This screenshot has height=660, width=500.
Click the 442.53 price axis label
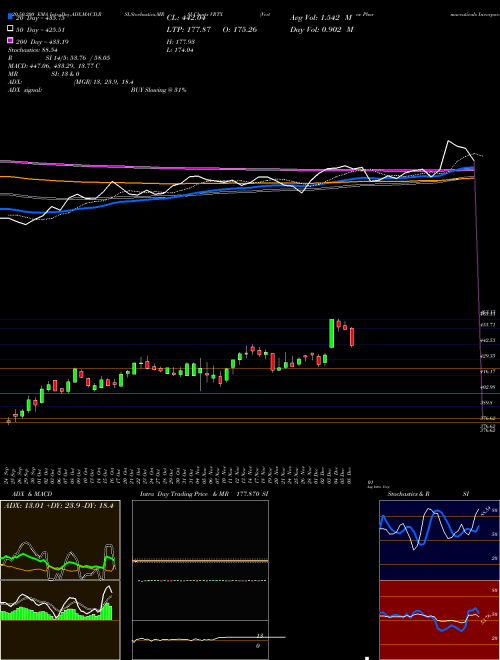[x=488, y=340]
